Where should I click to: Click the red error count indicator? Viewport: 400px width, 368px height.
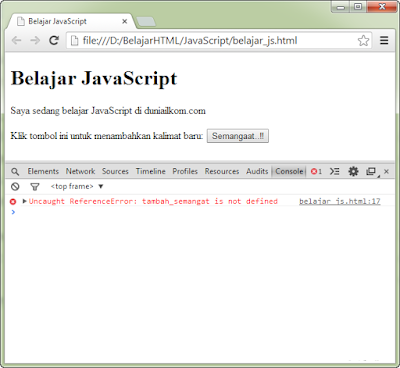click(x=316, y=171)
